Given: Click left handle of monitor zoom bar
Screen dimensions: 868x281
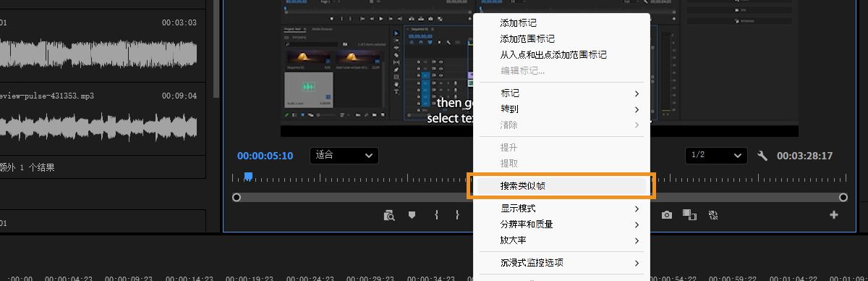Looking at the screenshot, I should pyautogui.click(x=237, y=197).
